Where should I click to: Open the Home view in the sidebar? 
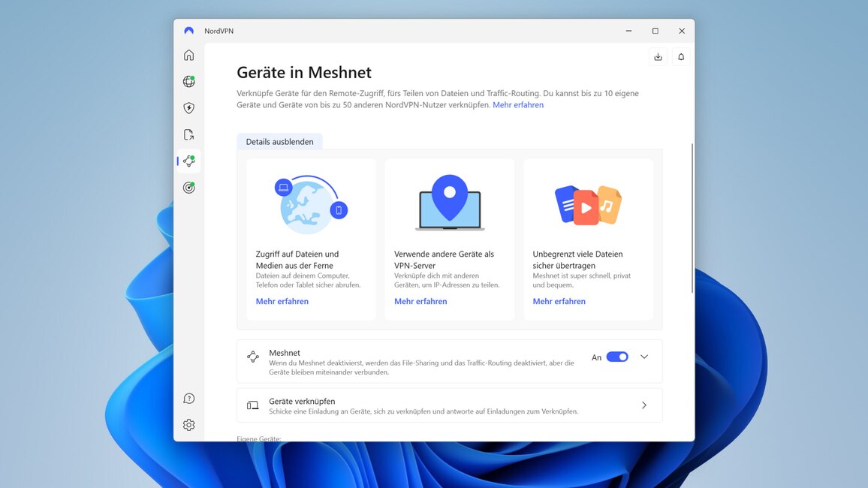point(188,55)
